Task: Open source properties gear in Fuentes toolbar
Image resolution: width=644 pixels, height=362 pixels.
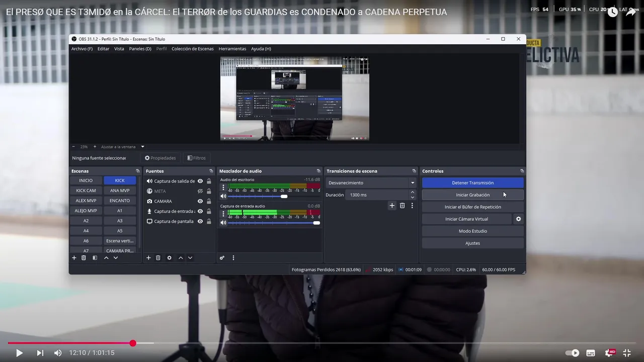Action: (169, 258)
